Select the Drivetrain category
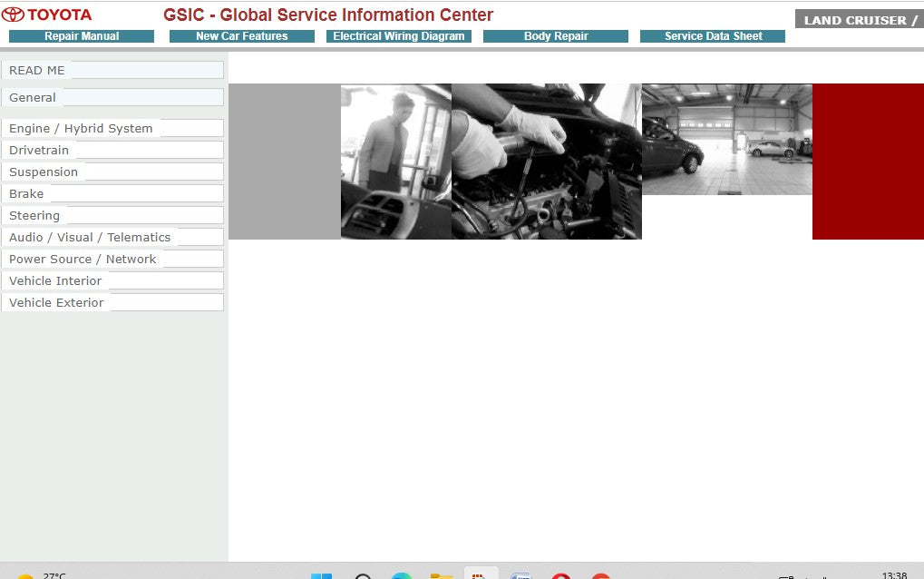The height and width of the screenshot is (579, 924). pos(112,150)
